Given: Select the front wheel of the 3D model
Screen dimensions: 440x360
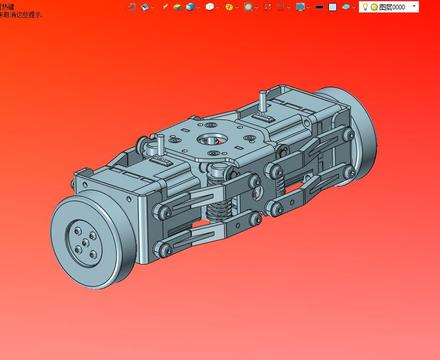Looking at the screenshot, I should tap(93, 239).
